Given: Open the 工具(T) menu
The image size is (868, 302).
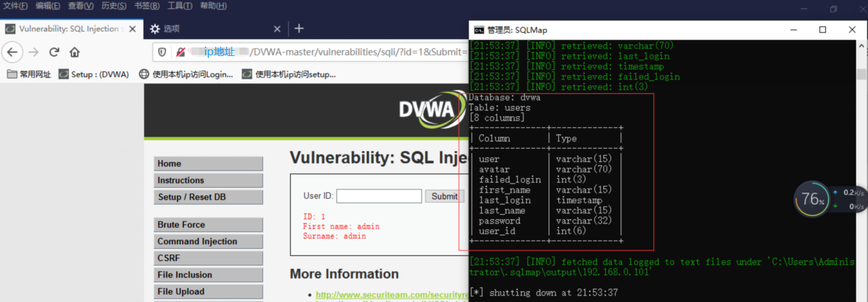Looking at the screenshot, I should click(179, 6).
